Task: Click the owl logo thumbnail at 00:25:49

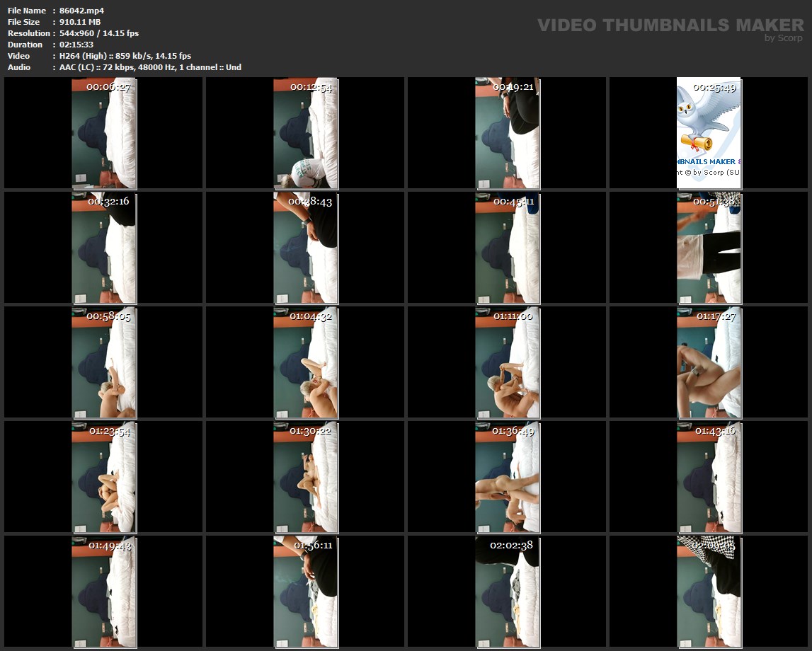Action: click(x=709, y=133)
